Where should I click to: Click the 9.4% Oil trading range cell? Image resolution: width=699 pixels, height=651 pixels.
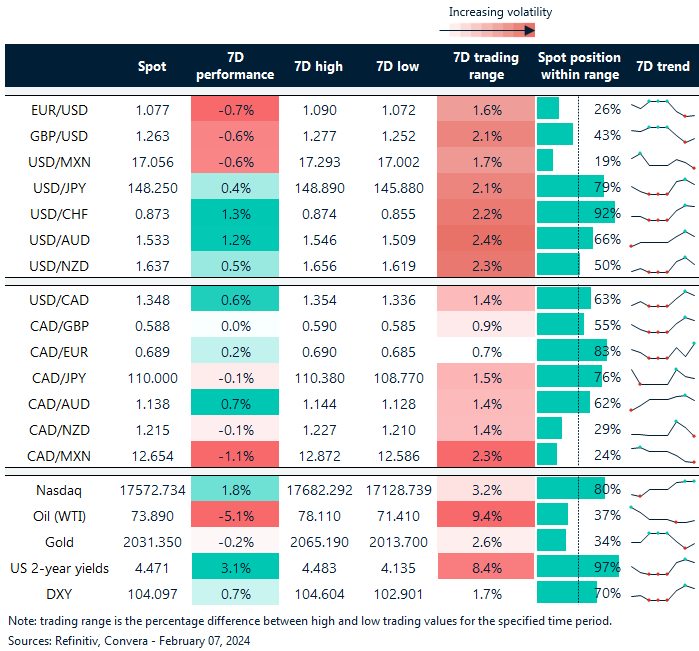(x=484, y=515)
